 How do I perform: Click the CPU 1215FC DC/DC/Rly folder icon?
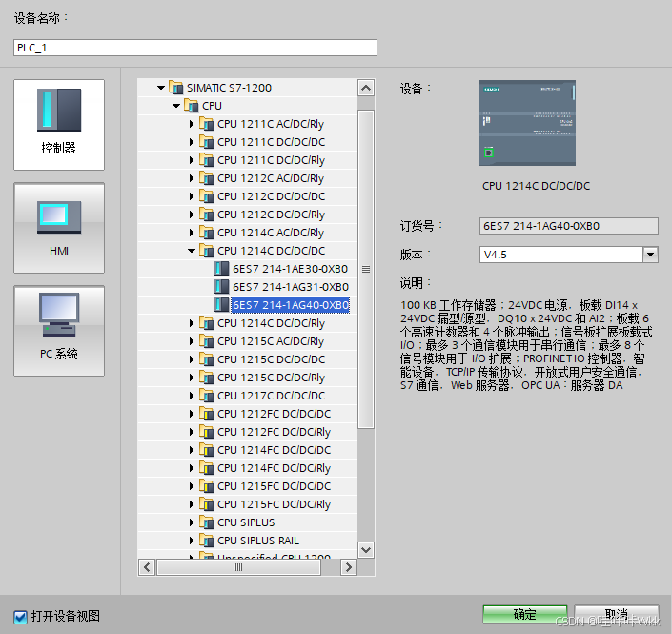(207, 504)
